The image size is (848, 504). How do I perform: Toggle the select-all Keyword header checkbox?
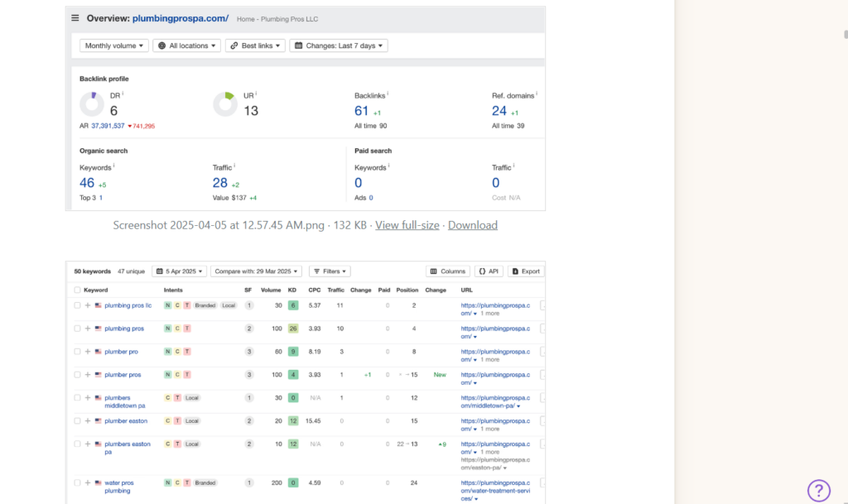78,290
